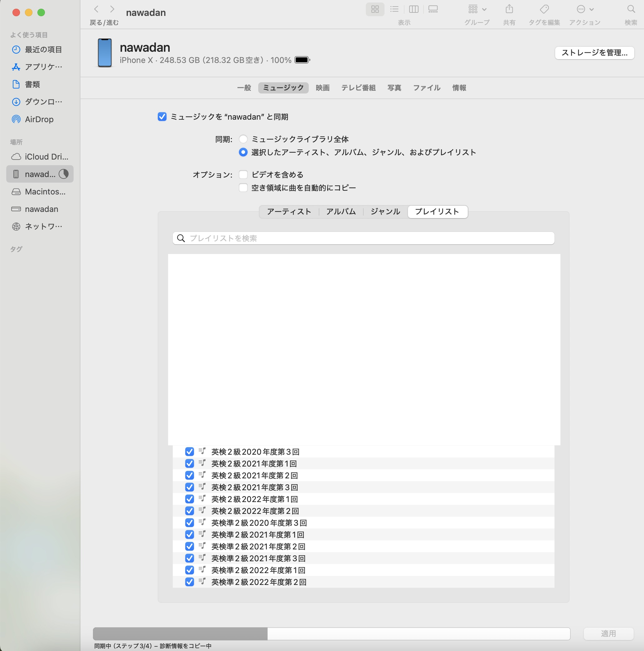
Task: Switch to gallery view
Action: tap(433, 9)
